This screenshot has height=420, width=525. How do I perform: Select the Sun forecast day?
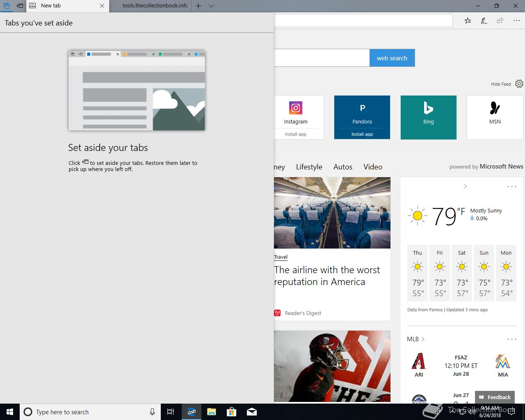click(x=484, y=273)
